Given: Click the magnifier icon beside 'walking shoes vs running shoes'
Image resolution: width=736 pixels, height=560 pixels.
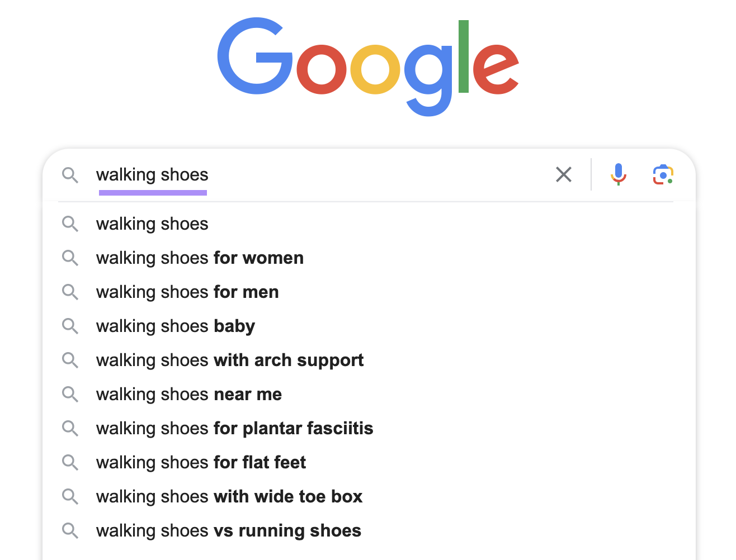Looking at the screenshot, I should [x=70, y=530].
